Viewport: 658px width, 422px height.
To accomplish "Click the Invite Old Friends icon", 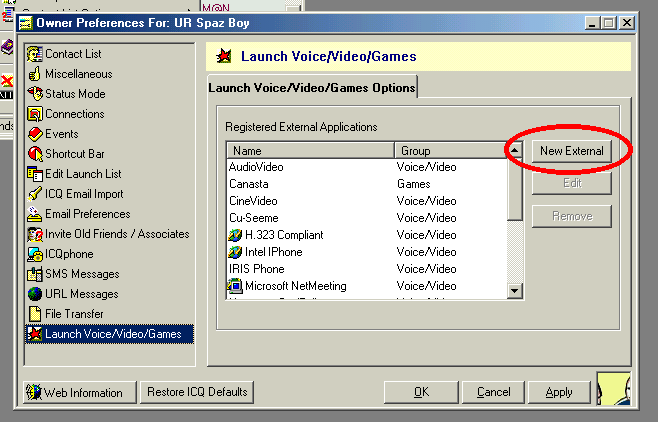I will 34,234.
